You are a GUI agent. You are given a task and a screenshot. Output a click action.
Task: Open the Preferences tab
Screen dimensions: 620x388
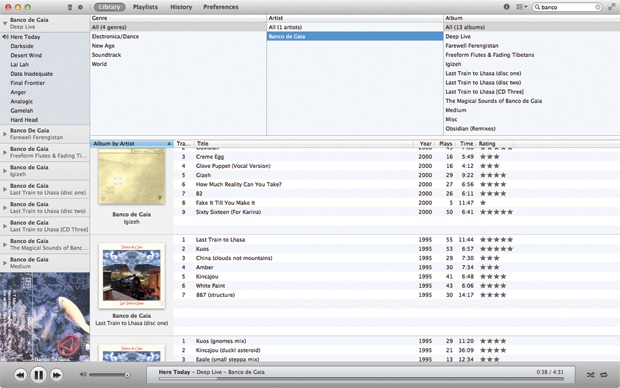click(221, 7)
